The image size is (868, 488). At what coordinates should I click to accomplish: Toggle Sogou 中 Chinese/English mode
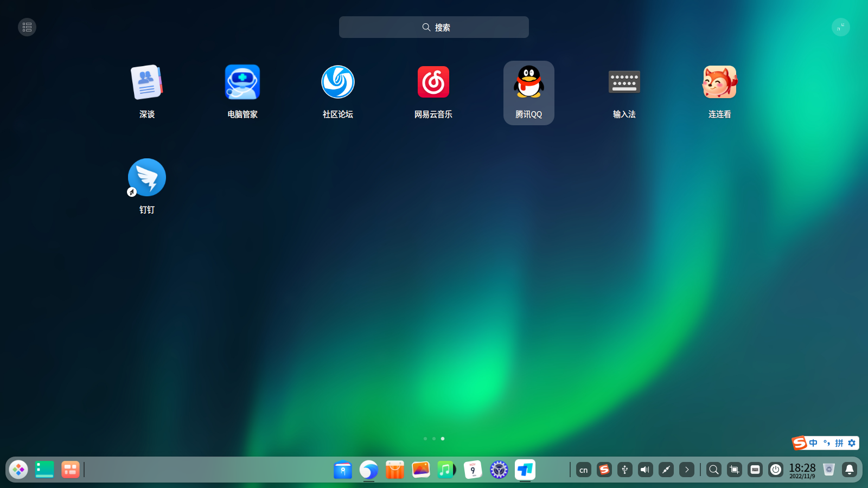(x=813, y=443)
